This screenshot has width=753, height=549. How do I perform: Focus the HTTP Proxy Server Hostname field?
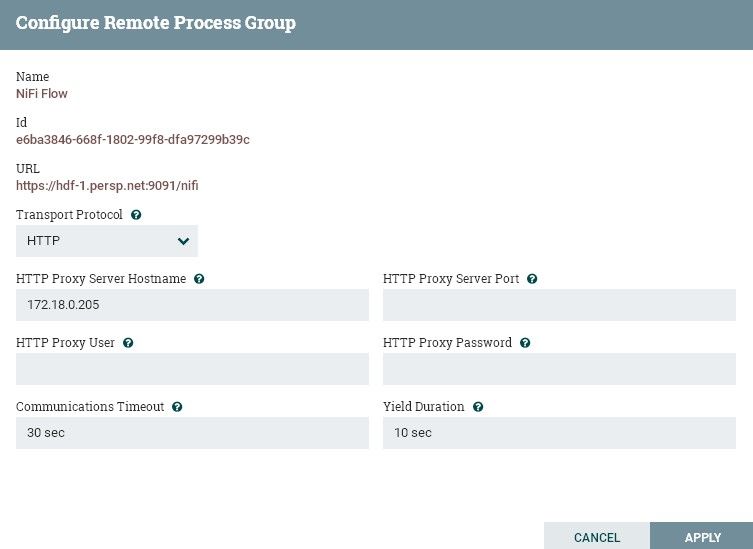pos(192,305)
